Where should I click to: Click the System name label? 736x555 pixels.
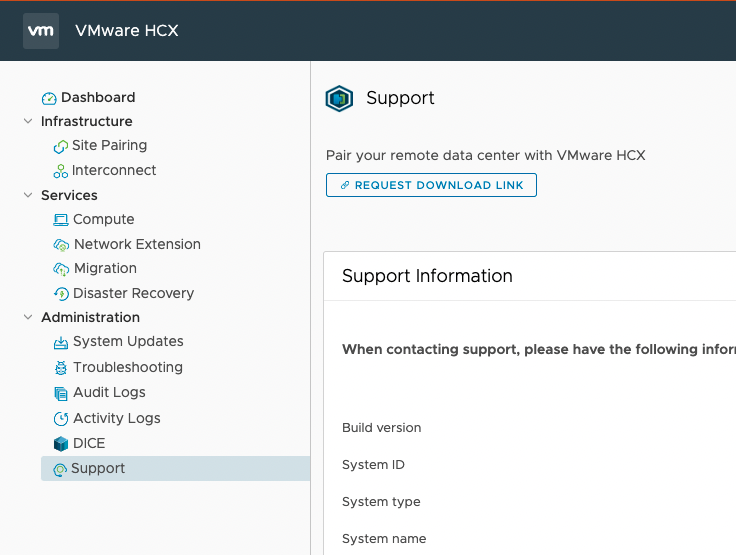(384, 539)
